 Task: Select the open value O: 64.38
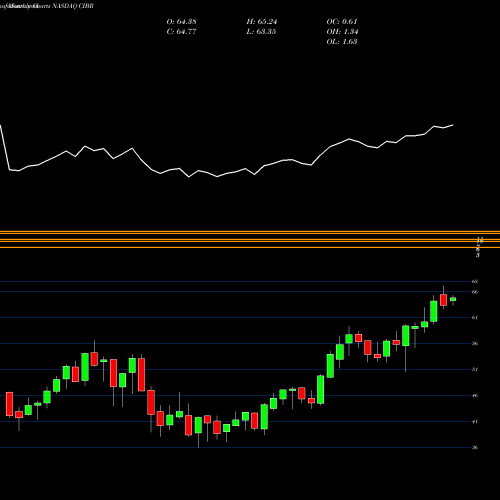pos(181,21)
